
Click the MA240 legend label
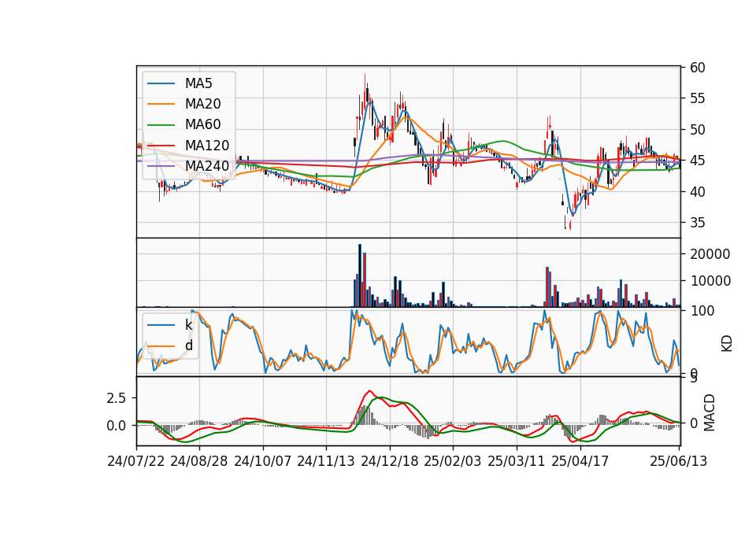pos(207,166)
